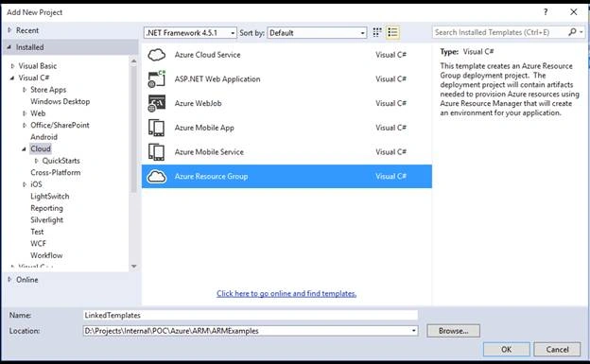Select LightSwitch in the tree
This screenshot has width=590, height=364.
point(50,196)
